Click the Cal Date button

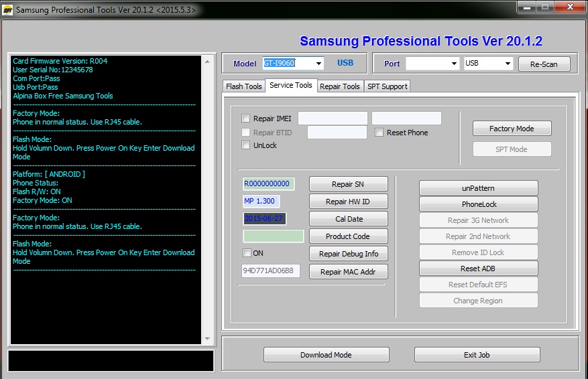tap(349, 219)
